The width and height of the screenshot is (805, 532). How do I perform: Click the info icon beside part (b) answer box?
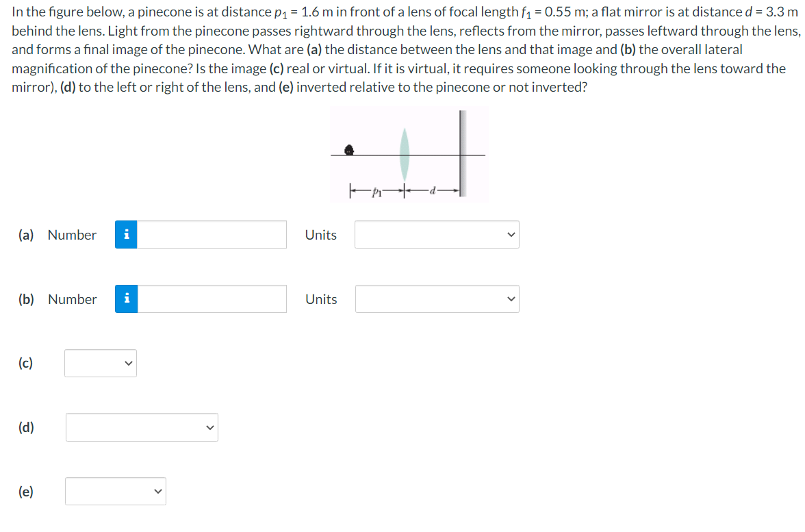pos(125,299)
